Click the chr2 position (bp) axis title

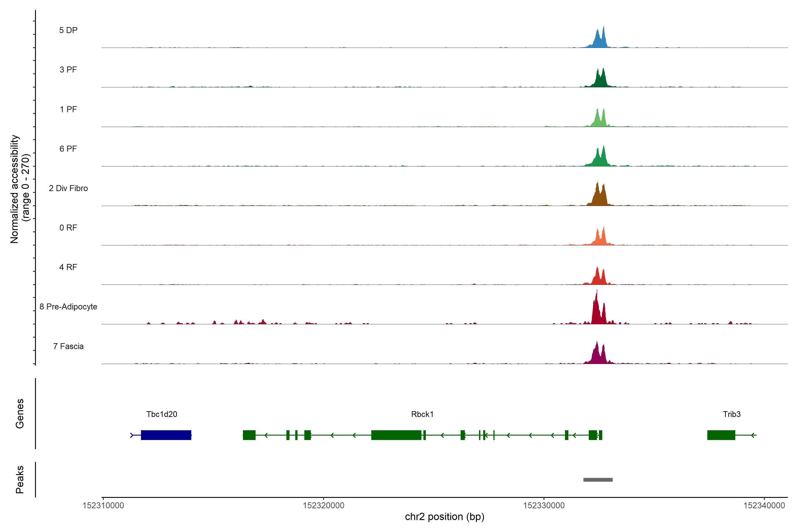click(x=444, y=517)
